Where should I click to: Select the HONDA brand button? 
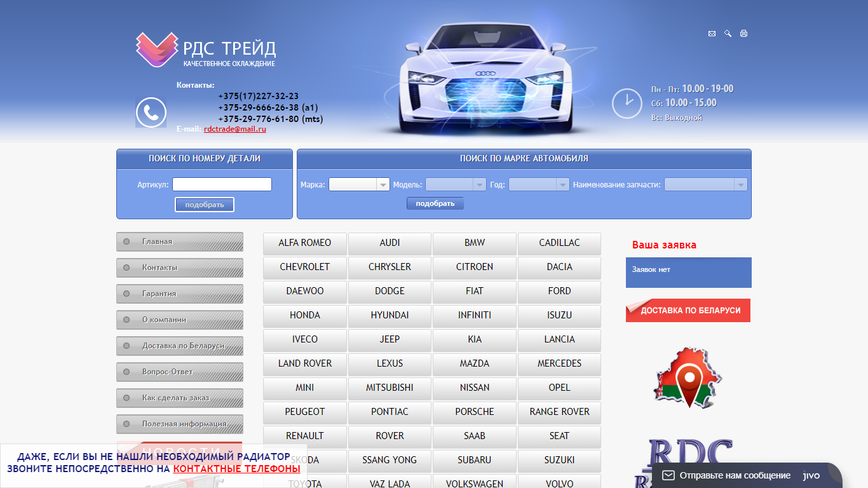click(305, 316)
